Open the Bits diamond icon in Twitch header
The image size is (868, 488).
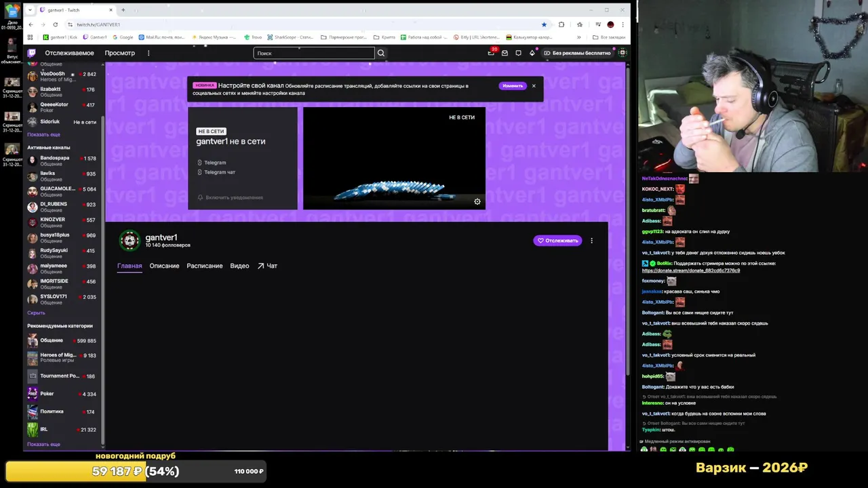[x=532, y=53]
